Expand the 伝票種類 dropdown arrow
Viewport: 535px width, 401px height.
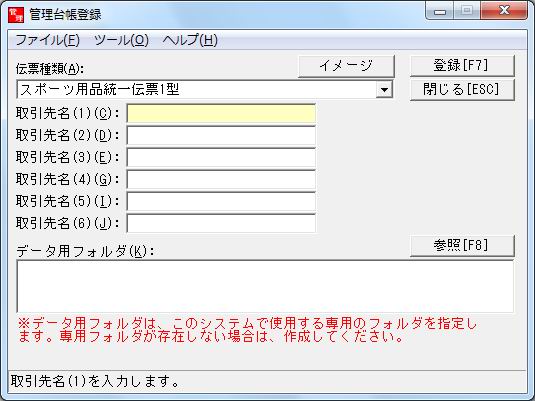coord(385,90)
